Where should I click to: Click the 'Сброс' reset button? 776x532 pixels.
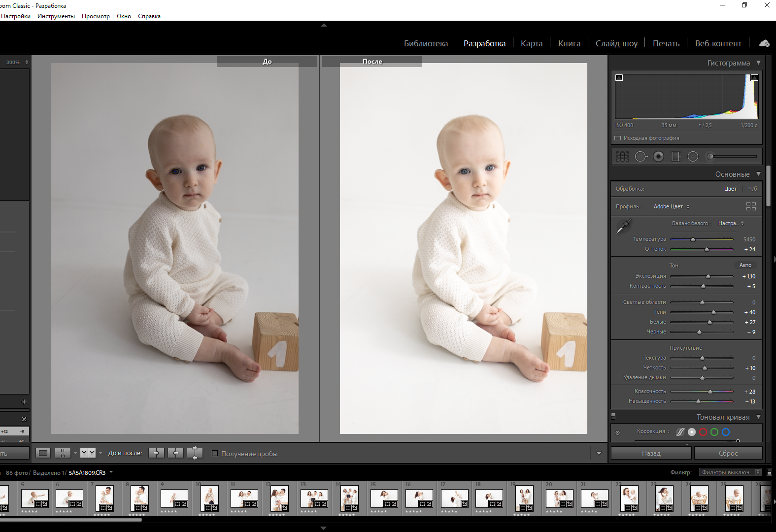(x=728, y=453)
